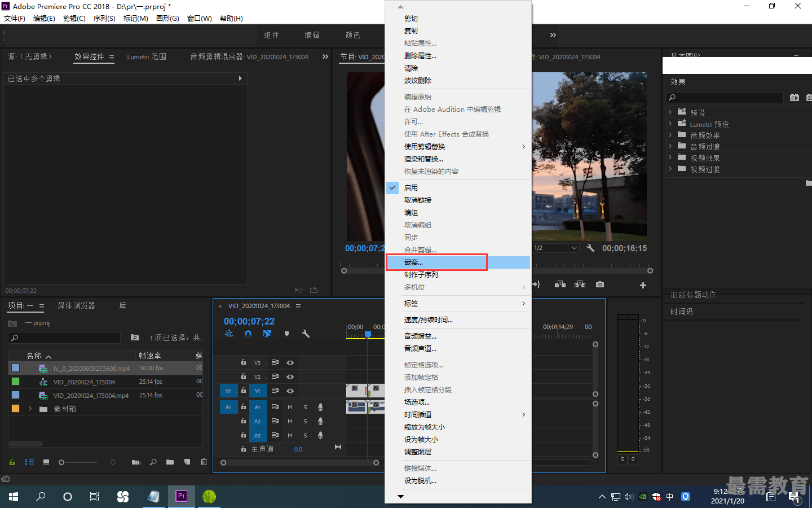Click export frame camera icon
This screenshot has height=508, width=812.
pyautogui.click(x=600, y=284)
